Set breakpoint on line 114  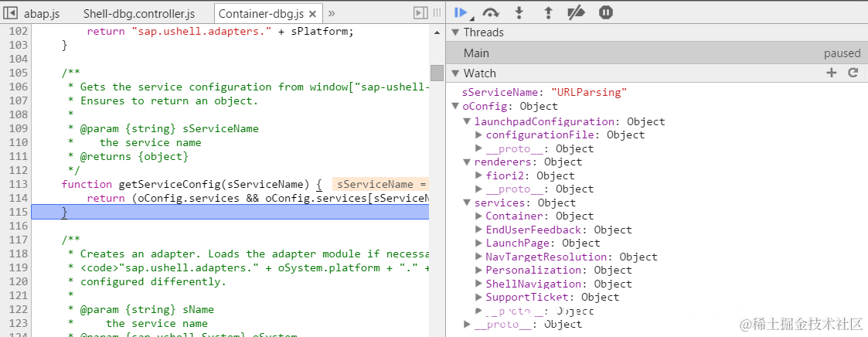(18, 198)
